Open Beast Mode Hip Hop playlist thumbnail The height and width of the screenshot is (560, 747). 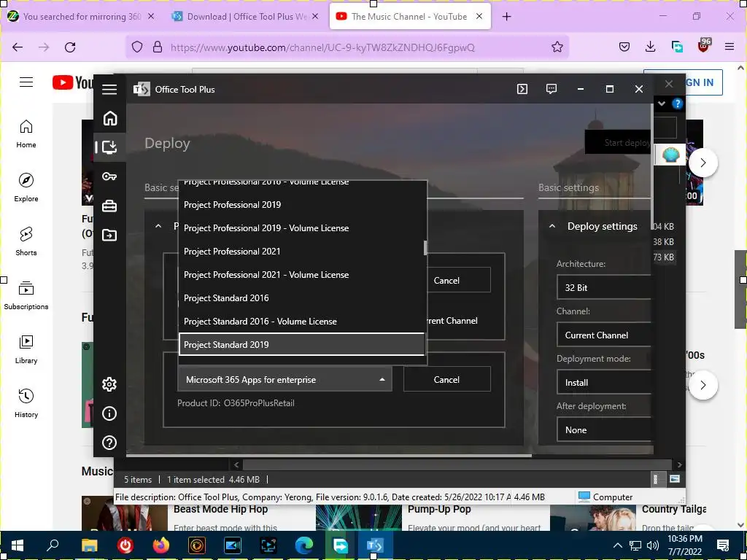tap(124, 513)
